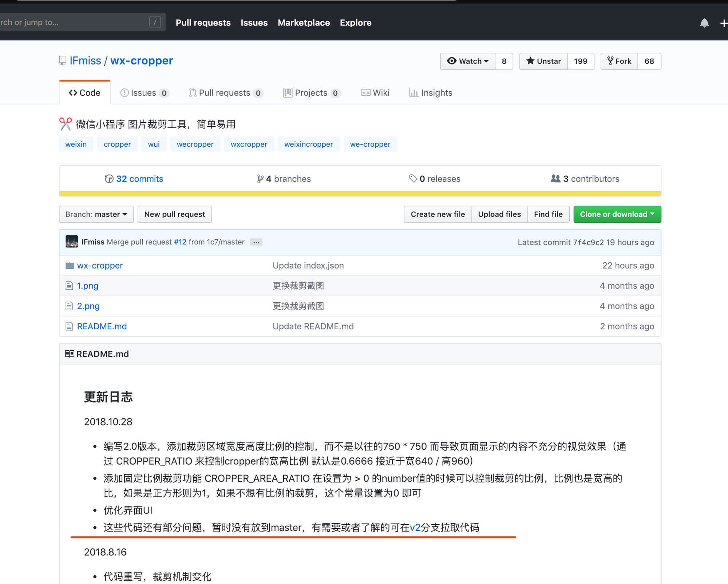Click the commits history clock icon

point(109,179)
